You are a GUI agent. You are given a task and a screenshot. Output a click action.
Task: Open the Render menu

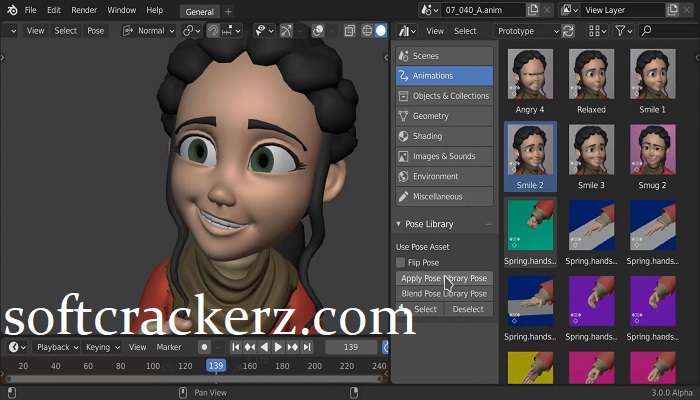84,10
